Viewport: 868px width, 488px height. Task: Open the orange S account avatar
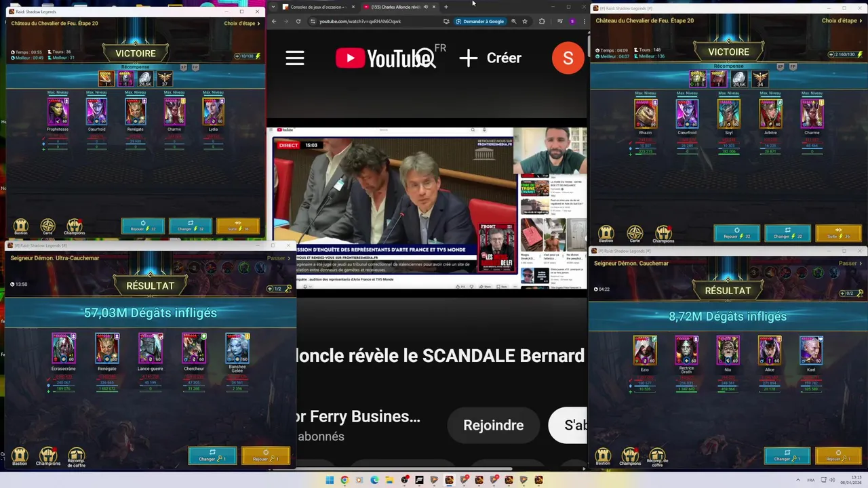568,58
